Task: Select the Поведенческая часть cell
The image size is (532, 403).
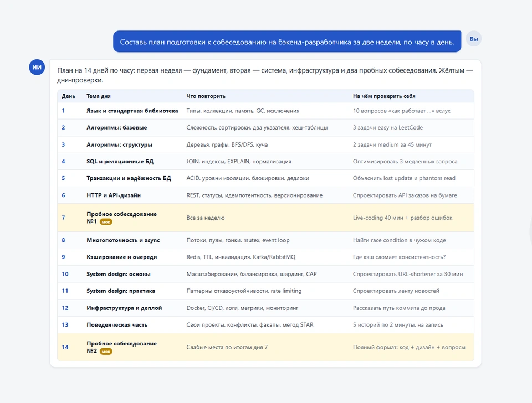Action: [x=117, y=325]
